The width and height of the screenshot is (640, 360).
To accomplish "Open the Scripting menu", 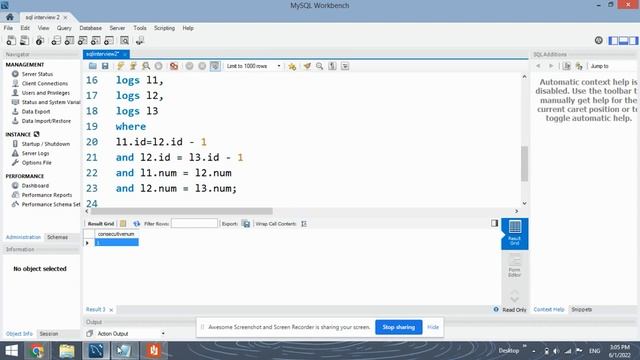I will (x=164, y=28).
